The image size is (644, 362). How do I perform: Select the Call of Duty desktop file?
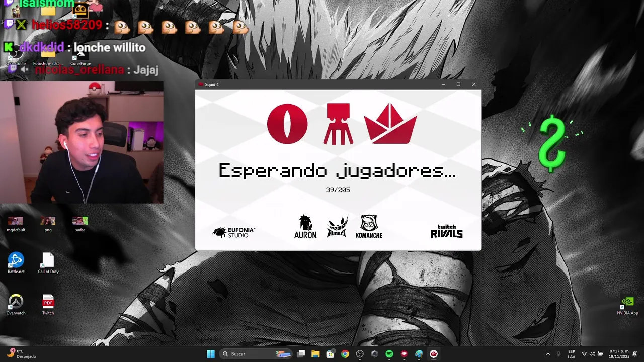(48, 263)
